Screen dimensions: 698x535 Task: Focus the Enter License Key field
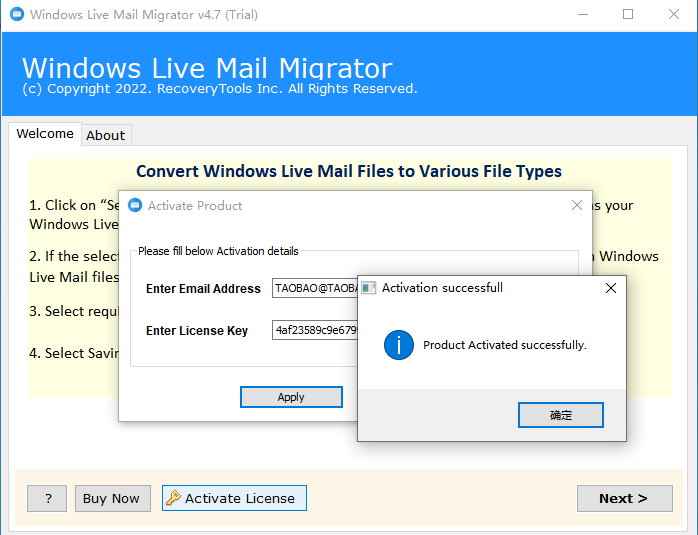[x=315, y=330]
